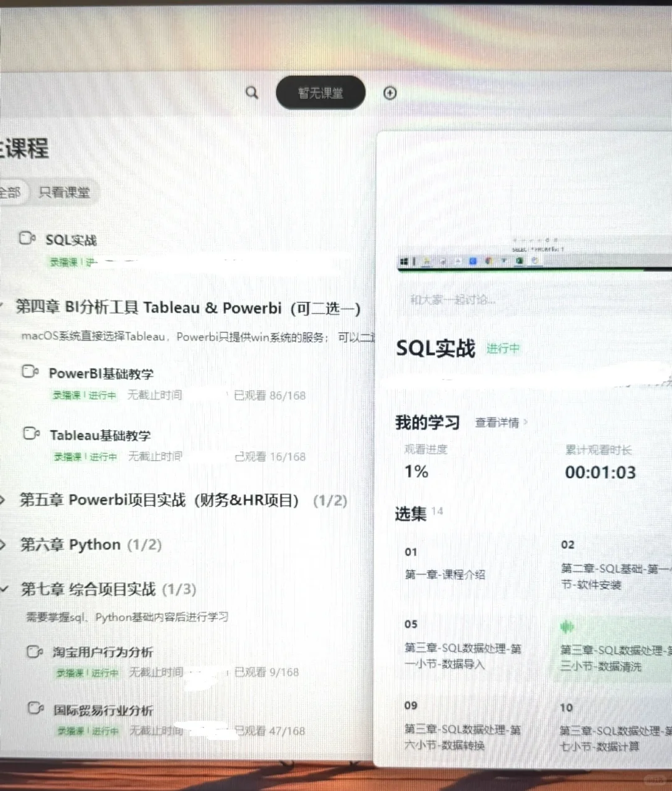This screenshot has width=672, height=791.
Task: Open the 淘宝用户行为分析 course
Action: click(x=103, y=652)
